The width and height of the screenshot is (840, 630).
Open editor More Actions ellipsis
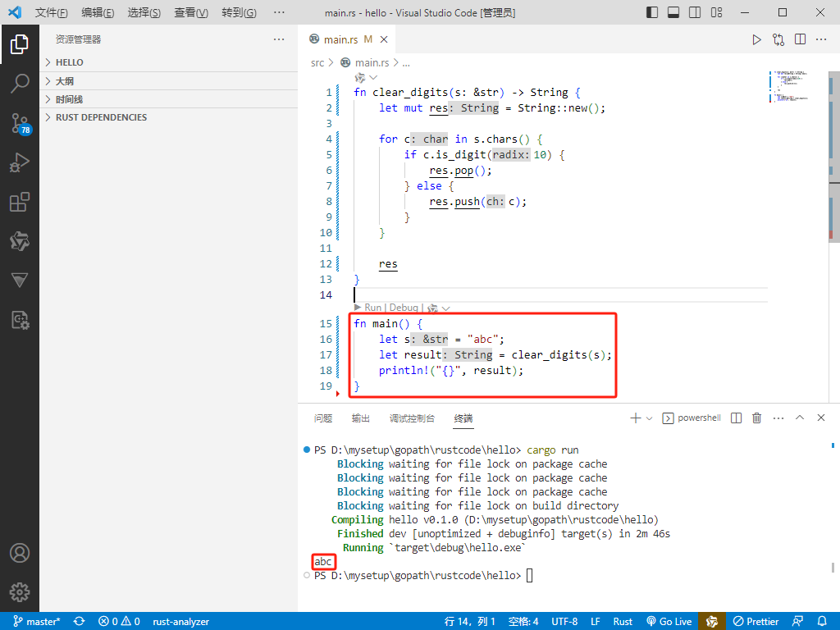tap(821, 39)
